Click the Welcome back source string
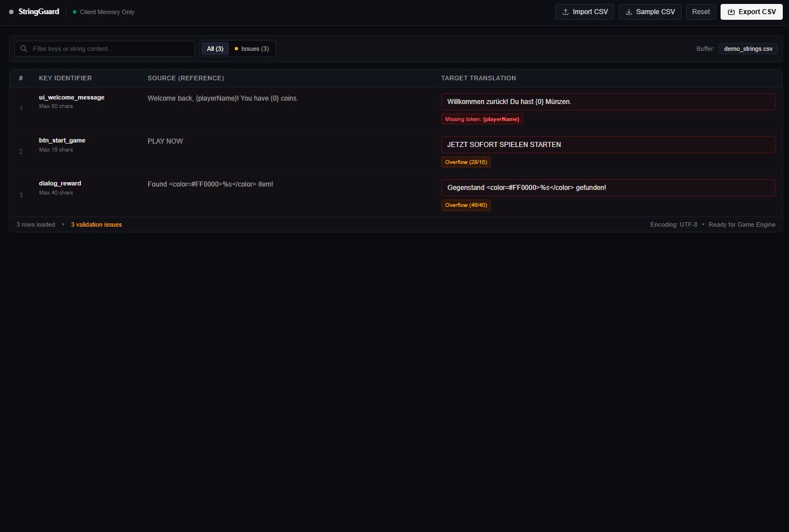 click(x=223, y=98)
